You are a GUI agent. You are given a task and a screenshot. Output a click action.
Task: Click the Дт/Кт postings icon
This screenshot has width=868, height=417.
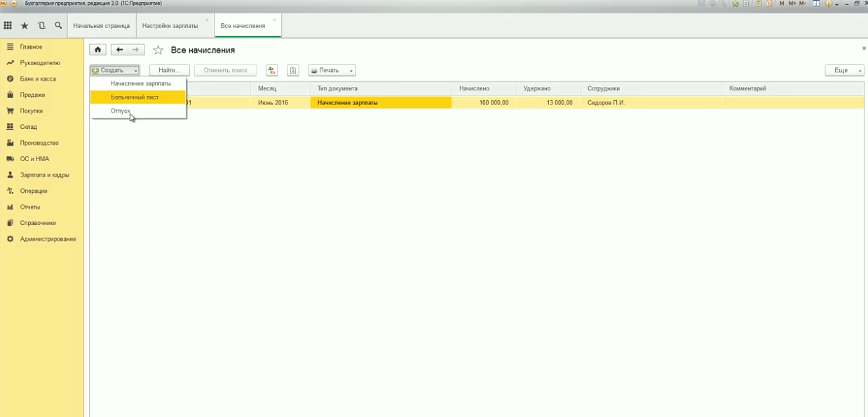pos(272,70)
